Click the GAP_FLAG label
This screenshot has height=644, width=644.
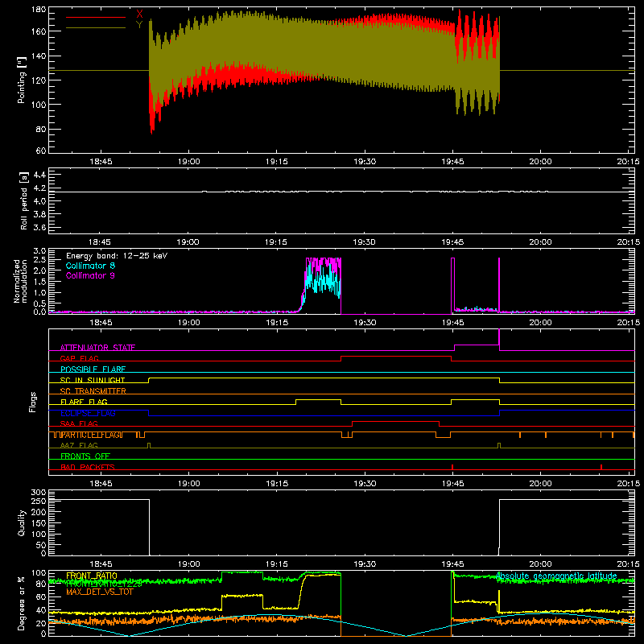(79, 358)
